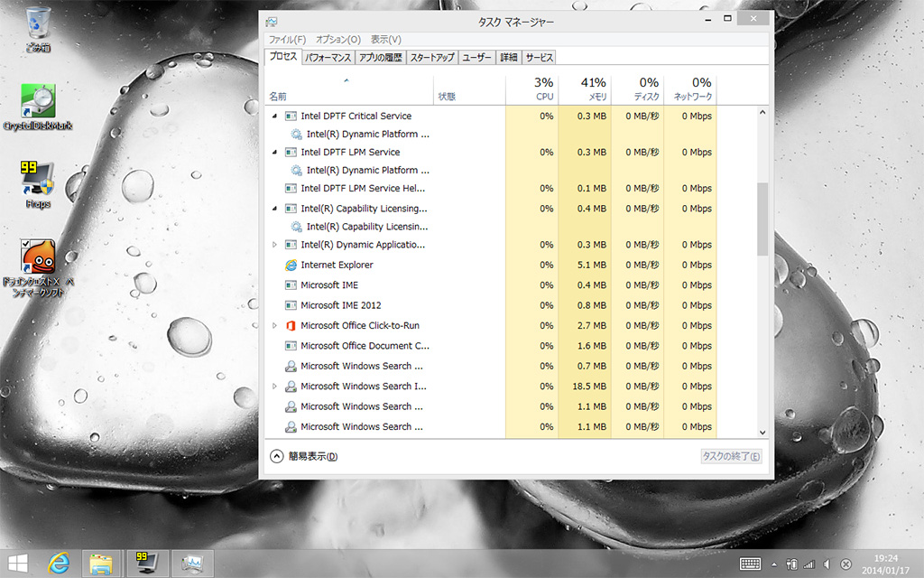The width and height of the screenshot is (924, 578).
Task: Click the Start button on taskbar
Action: pyautogui.click(x=18, y=564)
